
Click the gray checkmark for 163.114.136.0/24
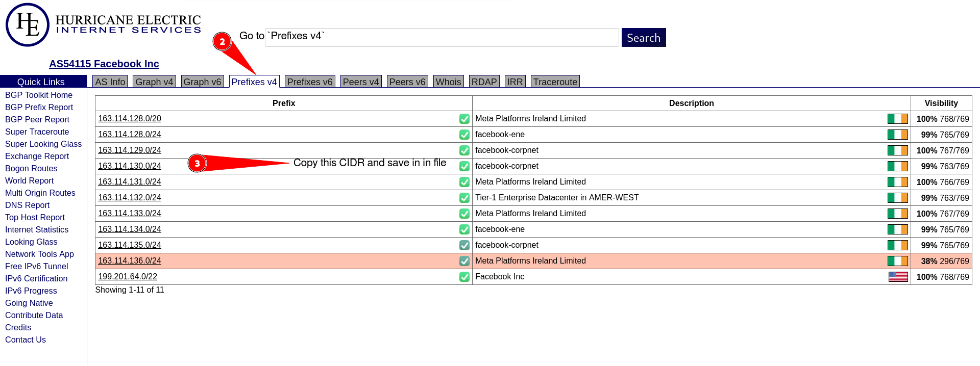tap(464, 261)
